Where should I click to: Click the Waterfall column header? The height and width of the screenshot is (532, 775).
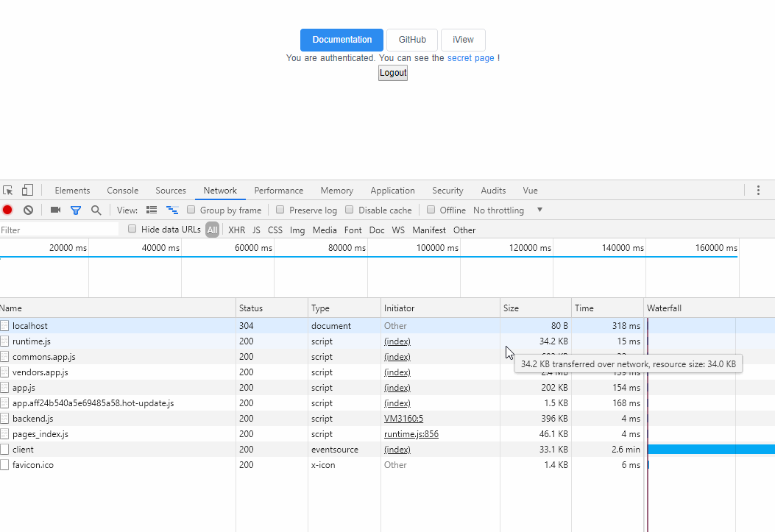(709, 308)
